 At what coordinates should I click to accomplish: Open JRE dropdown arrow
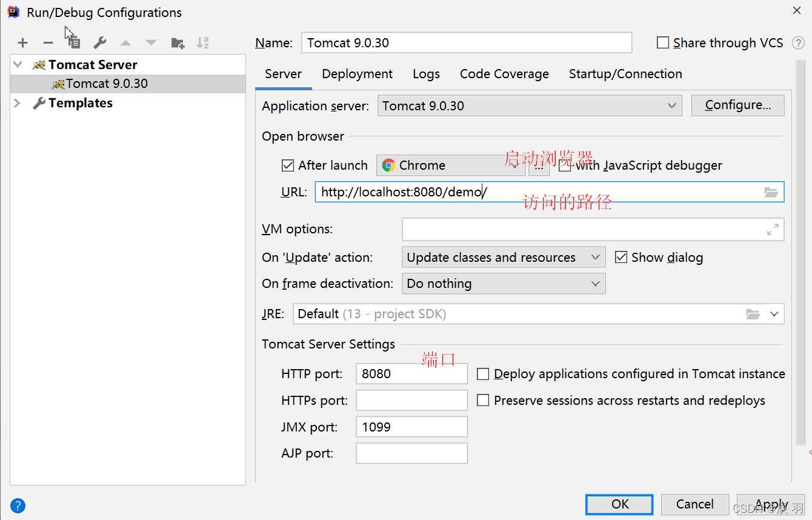(774, 314)
